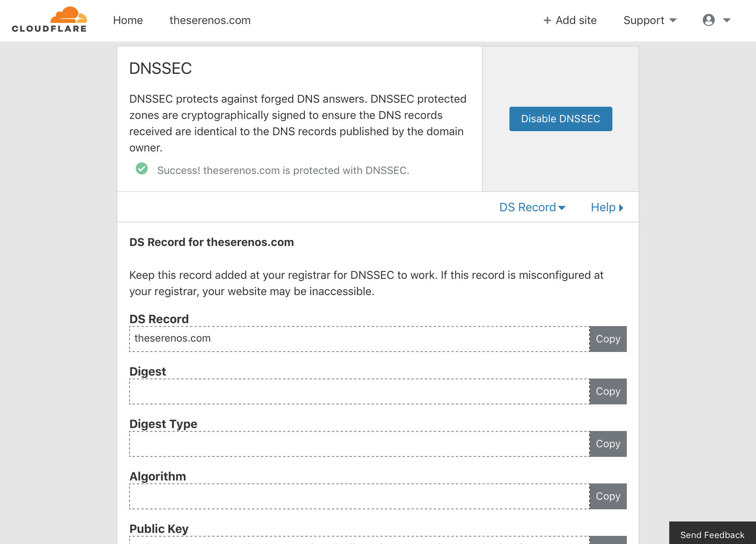Viewport: 756px width, 544px height.
Task: Expand the account menu arrow
Action: (727, 20)
